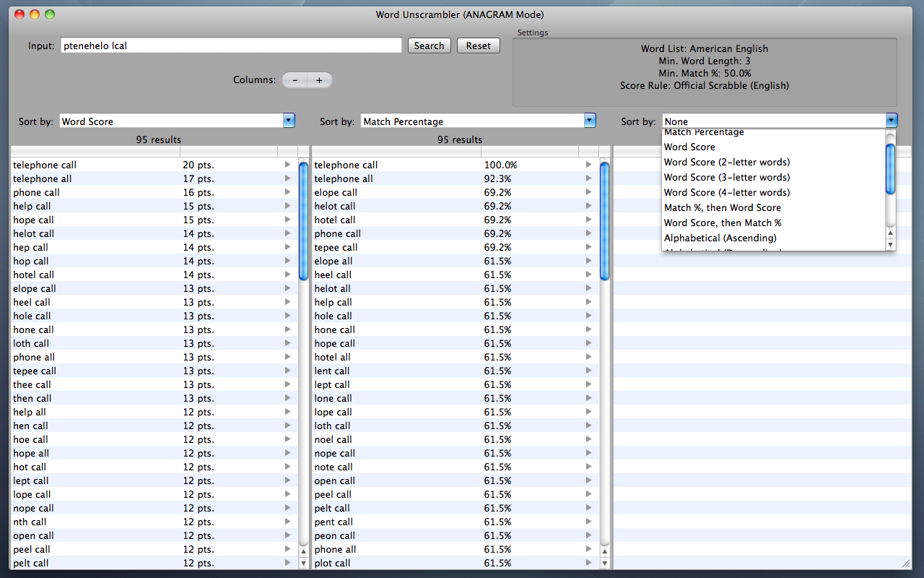
Task: Click into the Input text field
Action: point(231,46)
